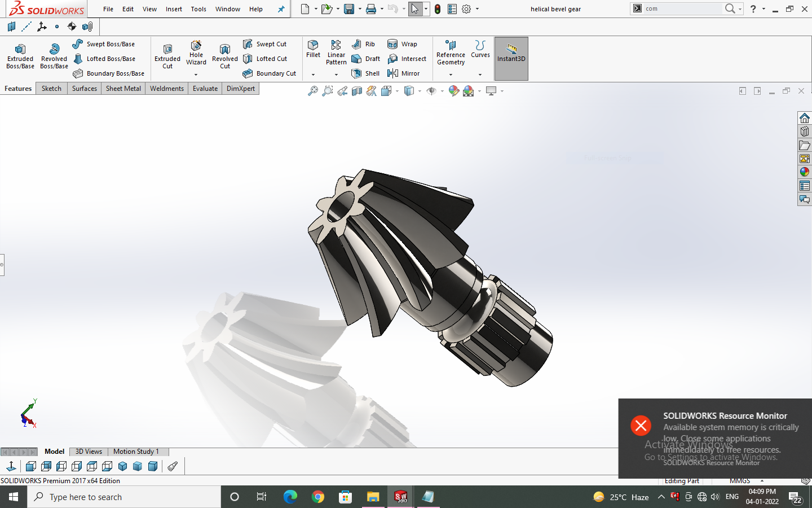The width and height of the screenshot is (812, 508).
Task: Click the command search field
Action: [x=682, y=8]
